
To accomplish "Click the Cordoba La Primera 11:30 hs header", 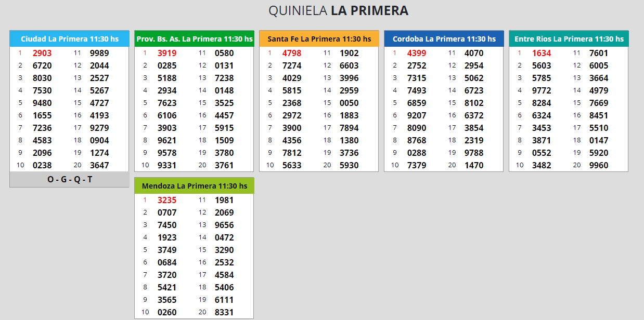I will 444,39.
